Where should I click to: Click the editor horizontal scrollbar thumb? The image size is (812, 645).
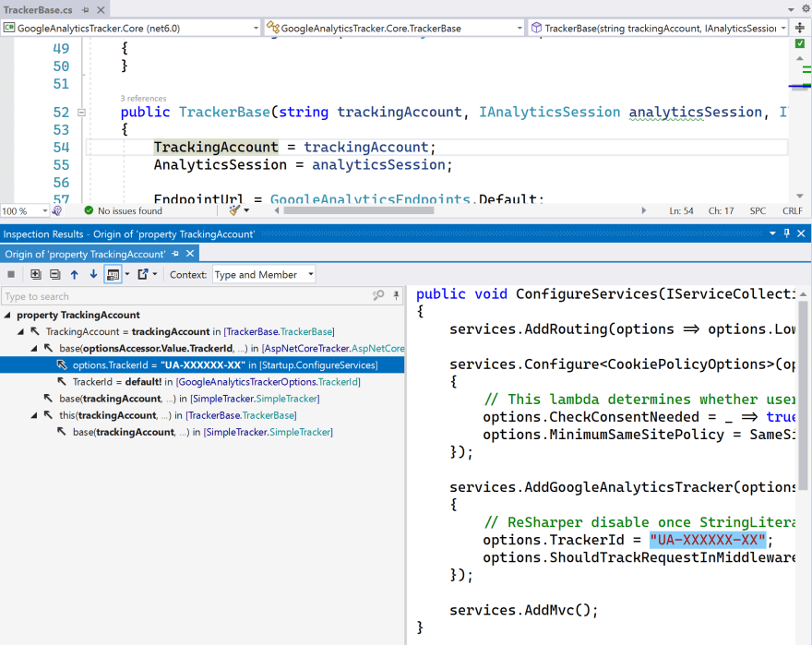[359, 210]
